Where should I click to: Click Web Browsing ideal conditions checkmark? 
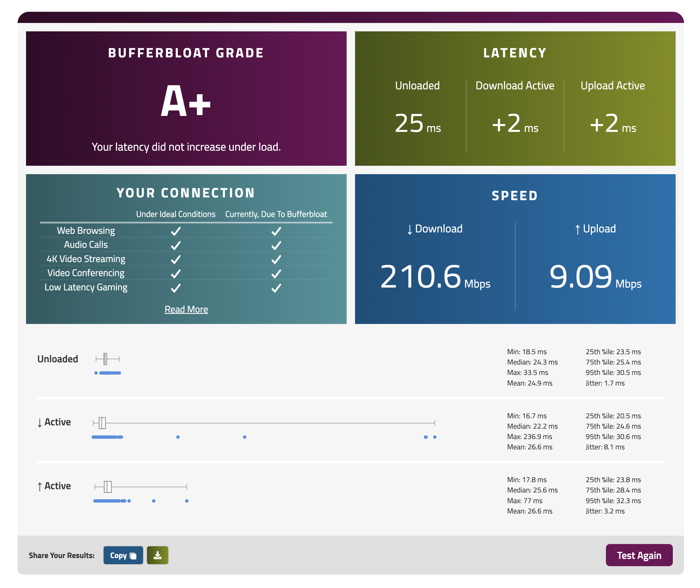[176, 231]
